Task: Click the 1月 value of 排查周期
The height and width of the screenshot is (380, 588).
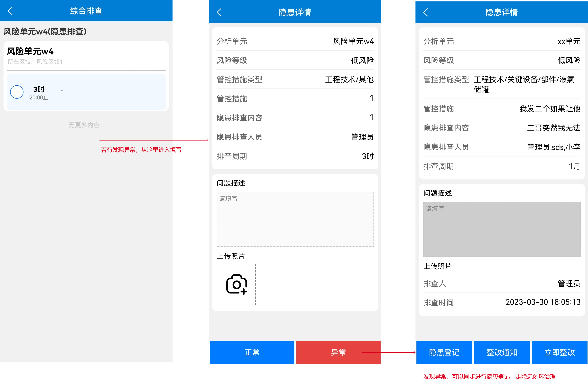Action: point(574,166)
